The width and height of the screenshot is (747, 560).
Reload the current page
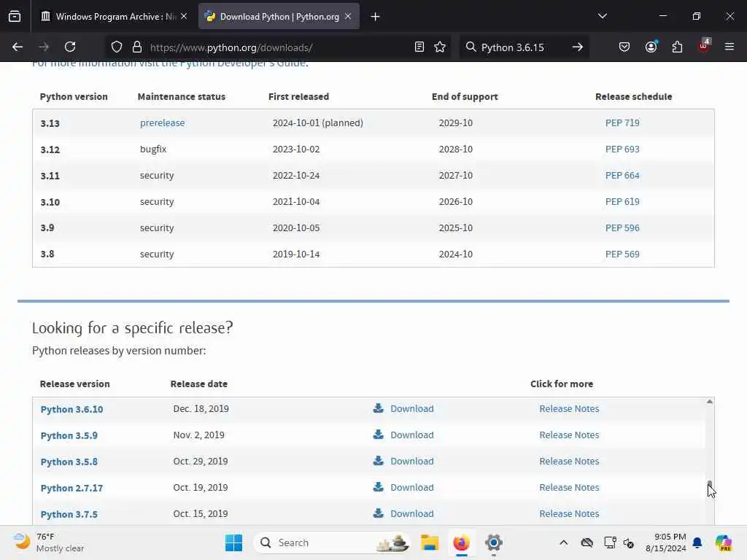click(x=70, y=47)
